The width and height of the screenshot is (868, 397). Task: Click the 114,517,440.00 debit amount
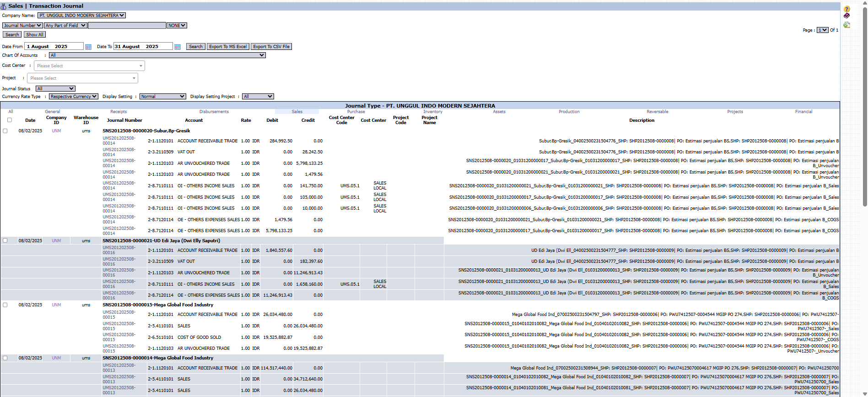click(276, 368)
